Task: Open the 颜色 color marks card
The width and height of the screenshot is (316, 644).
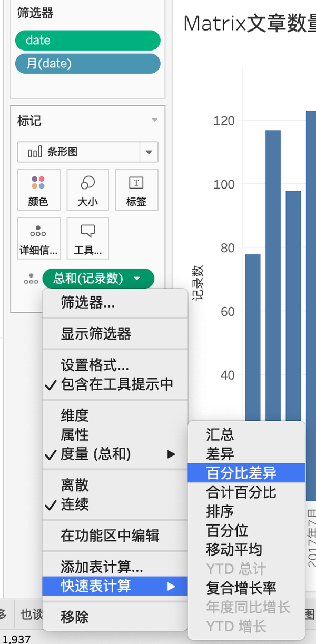Action: click(38, 190)
